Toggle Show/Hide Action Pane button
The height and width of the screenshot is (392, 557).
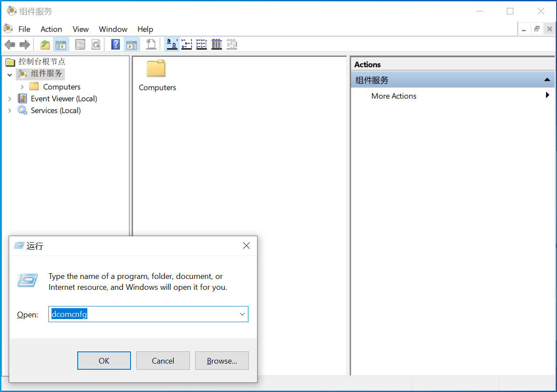pyautogui.click(x=131, y=44)
